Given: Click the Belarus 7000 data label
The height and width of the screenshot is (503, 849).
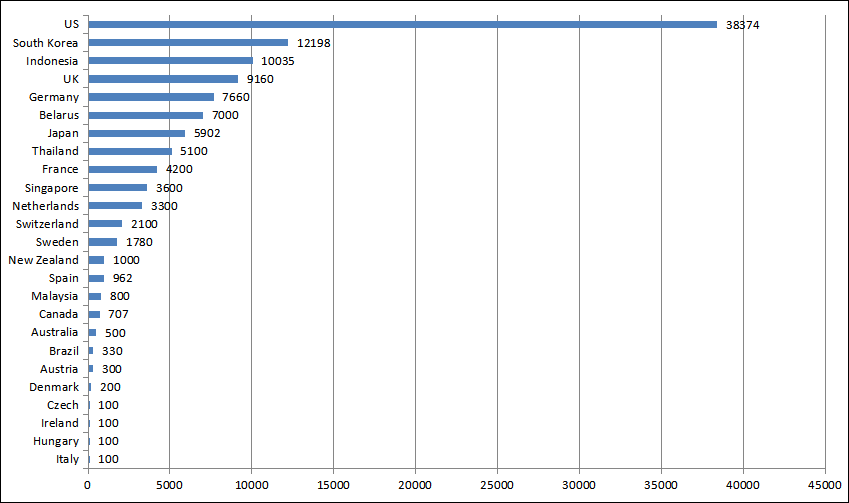Looking at the screenshot, I should [x=225, y=115].
